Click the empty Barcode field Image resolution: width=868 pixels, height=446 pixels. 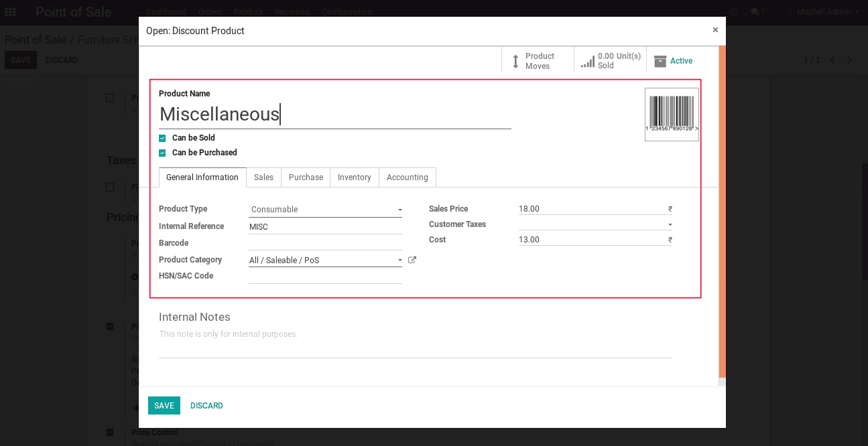click(x=325, y=243)
